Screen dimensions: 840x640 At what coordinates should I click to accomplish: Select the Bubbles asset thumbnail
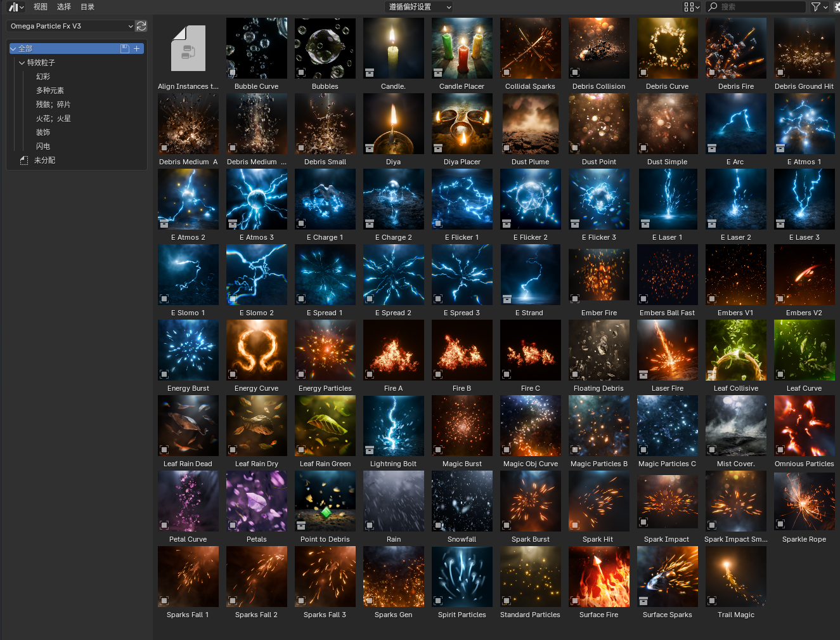click(325, 48)
